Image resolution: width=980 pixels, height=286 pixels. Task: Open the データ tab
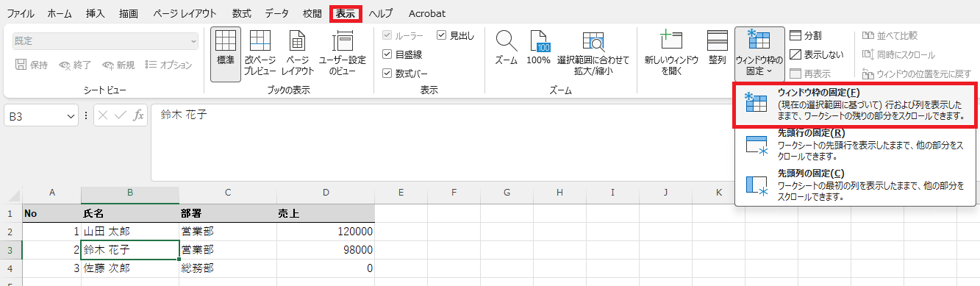pos(276,13)
